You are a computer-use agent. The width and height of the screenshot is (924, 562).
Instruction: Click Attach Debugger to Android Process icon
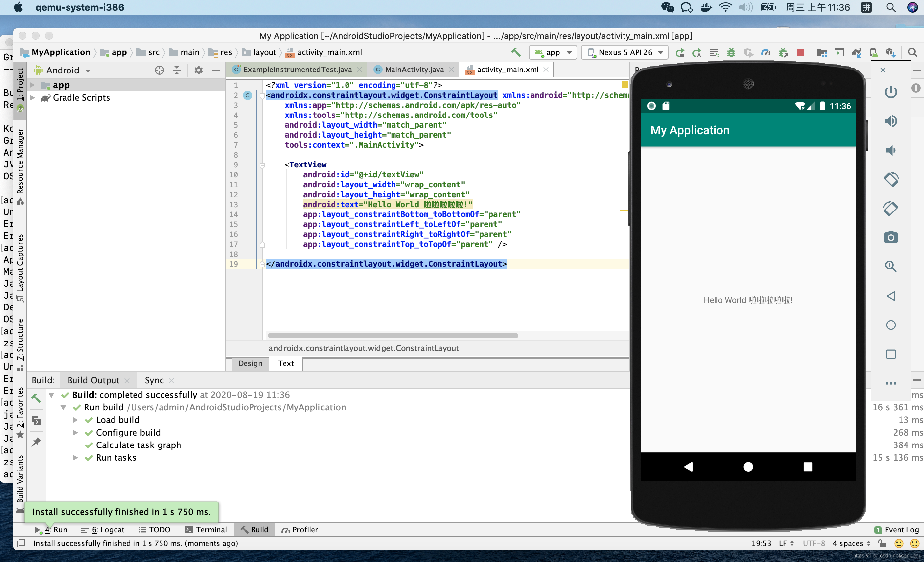pyautogui.click(x=783, y=53)
